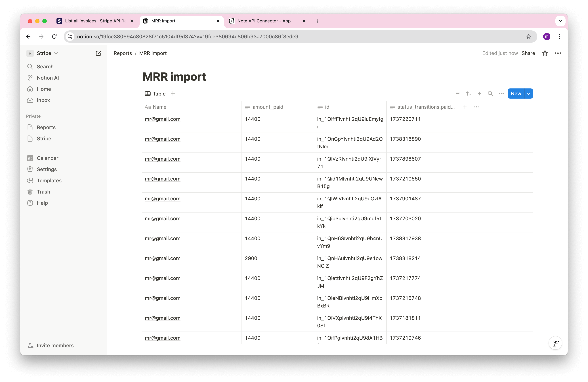Viewport: 588px width, 382px height.
Task: Add a new database view
Action: click(173, 94)
